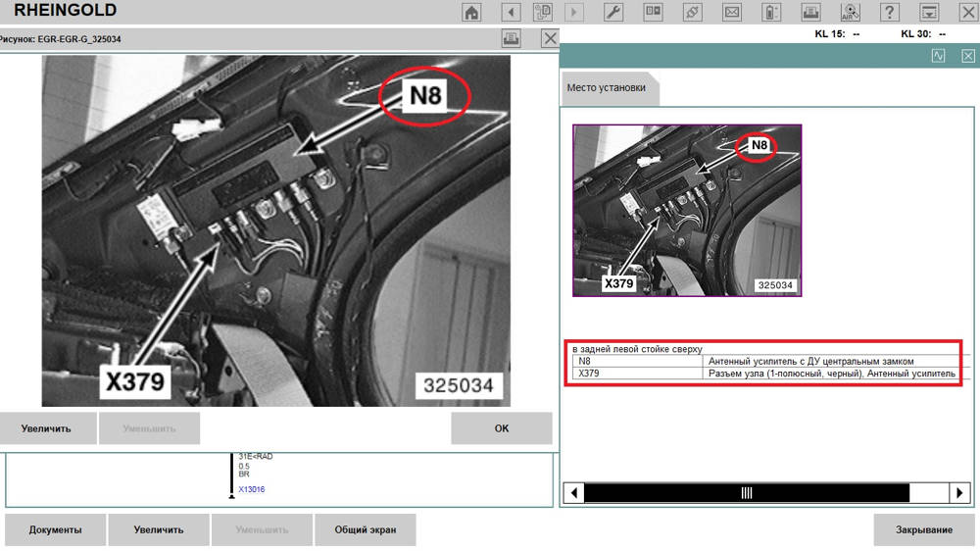Navigate back with the left arrow icon

(x=510, y=12)
